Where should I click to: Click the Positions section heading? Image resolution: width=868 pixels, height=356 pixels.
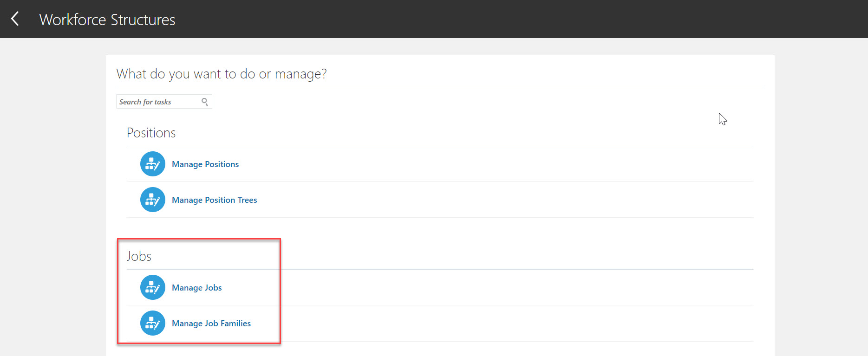point(151,133)
